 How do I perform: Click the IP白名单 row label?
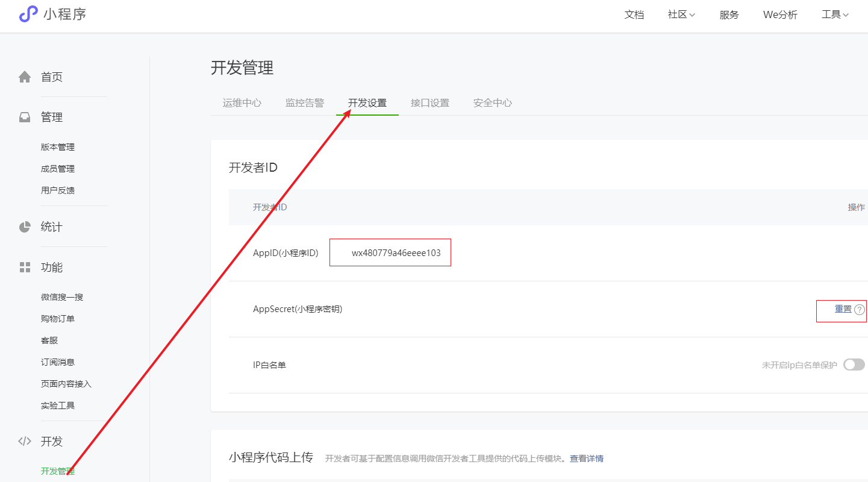(x=269, y=365)
